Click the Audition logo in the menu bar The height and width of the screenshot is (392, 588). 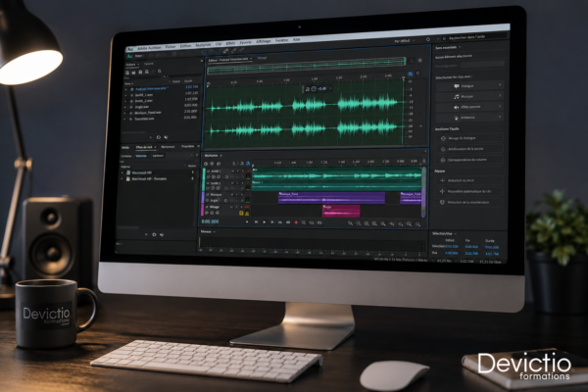click(x=130, y=49)
